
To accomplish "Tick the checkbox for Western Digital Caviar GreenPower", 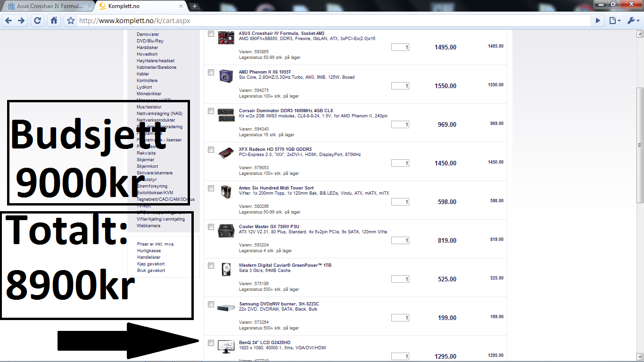I will [211, 265].
